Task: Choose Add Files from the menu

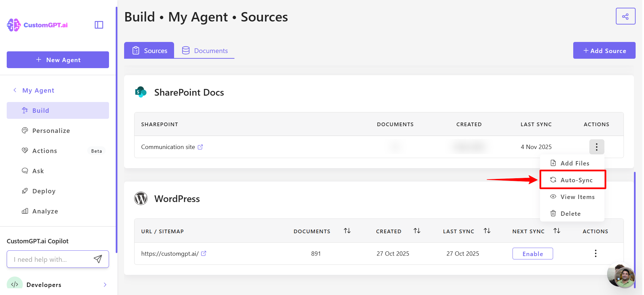Action: coord(572,163)
